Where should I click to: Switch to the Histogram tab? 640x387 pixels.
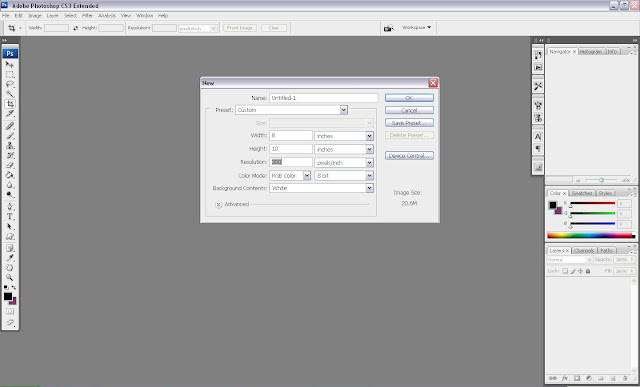(591, 51)
